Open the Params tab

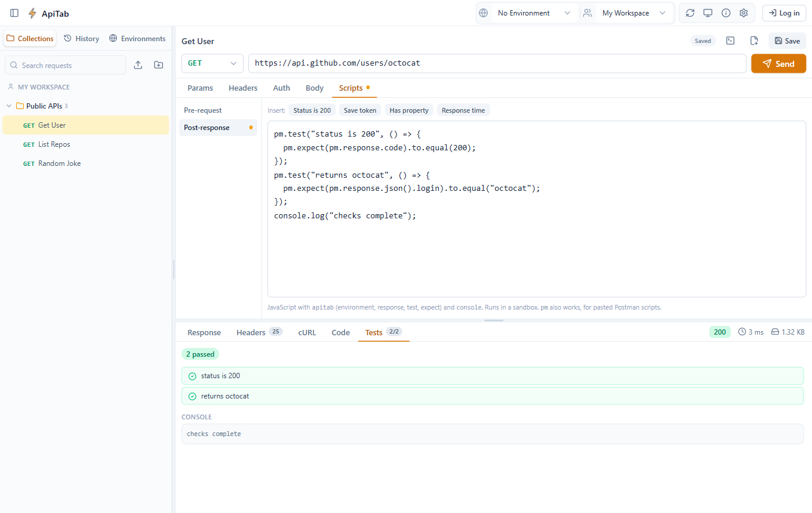200,88
